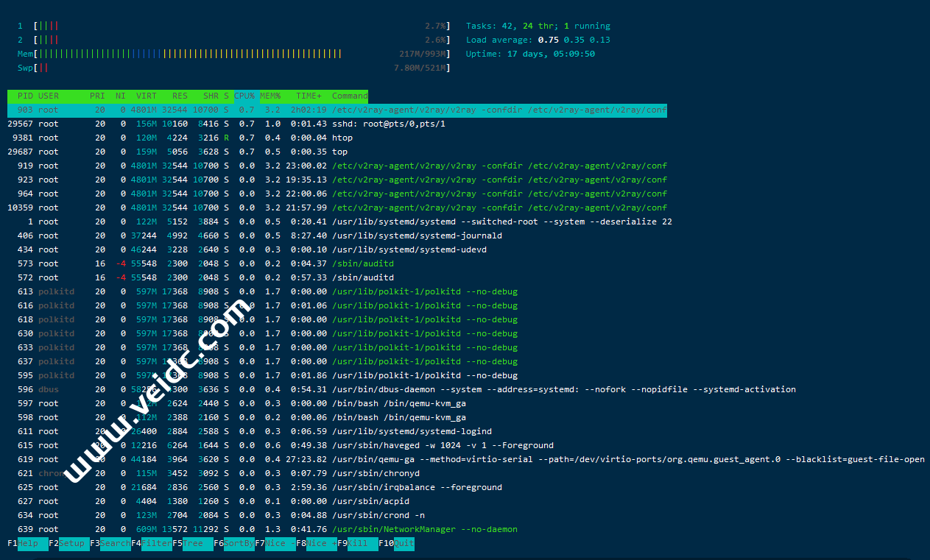The image size is (930, 560).
Task: Select the haveged process row
Action: (281, 445)
